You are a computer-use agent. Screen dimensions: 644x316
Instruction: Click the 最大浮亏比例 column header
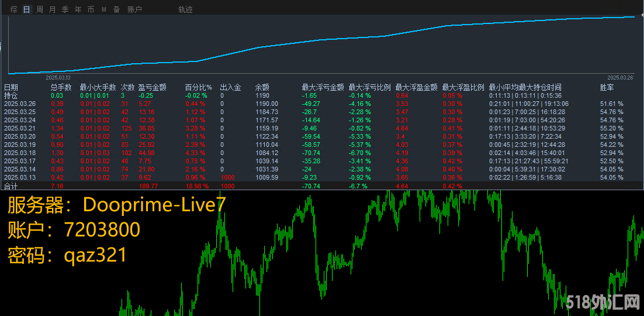coord(370,87)
